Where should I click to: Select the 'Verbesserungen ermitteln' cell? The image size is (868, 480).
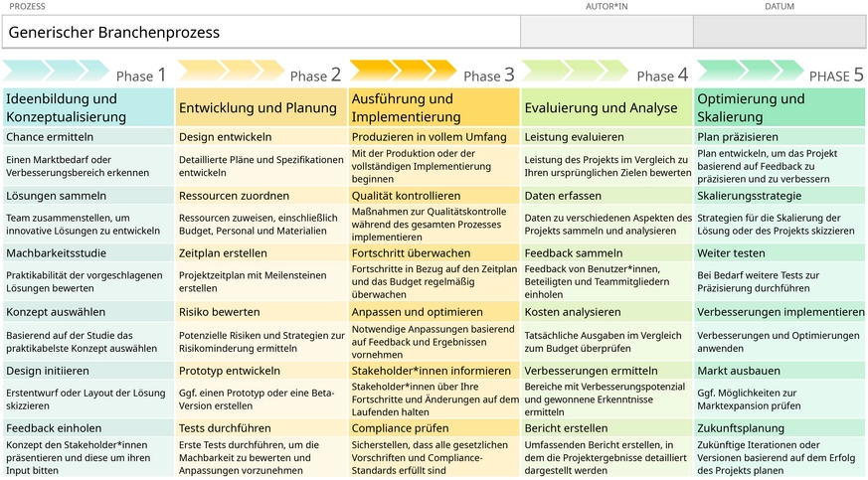tap(607, 371)
